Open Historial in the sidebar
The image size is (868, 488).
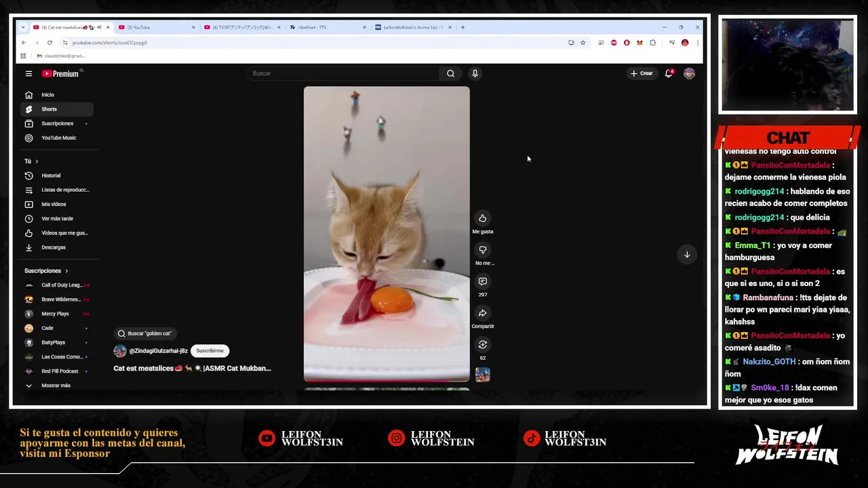[56, 176]
